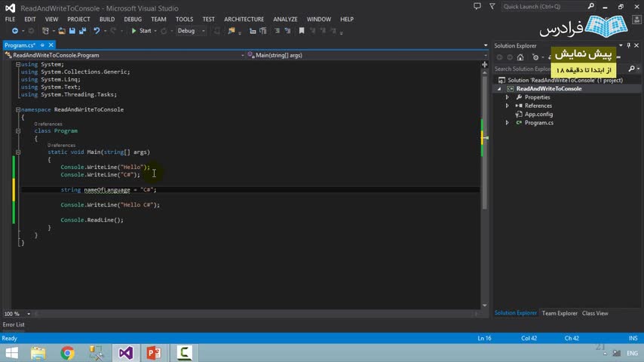Open Google Chrome from the taskbar
Viewport: 644px width, 362px height.
pos(67,353)
